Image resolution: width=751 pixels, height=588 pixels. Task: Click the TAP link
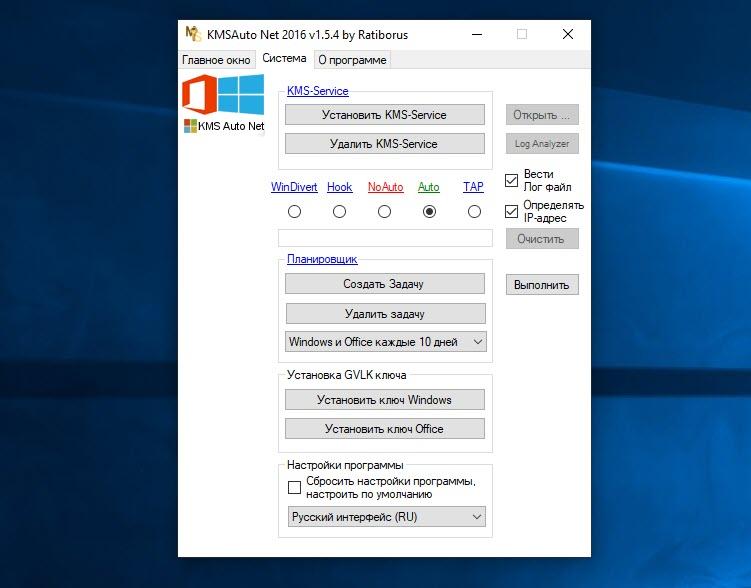[473, 187]
